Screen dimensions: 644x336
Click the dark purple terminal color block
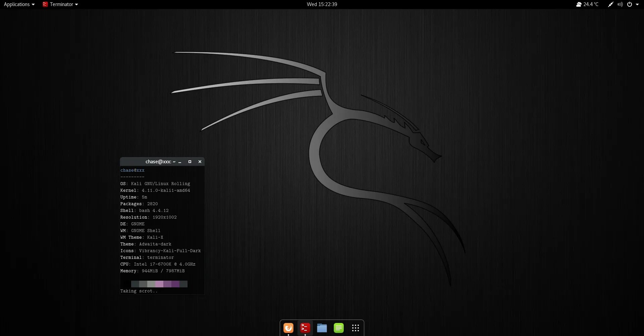175,284
